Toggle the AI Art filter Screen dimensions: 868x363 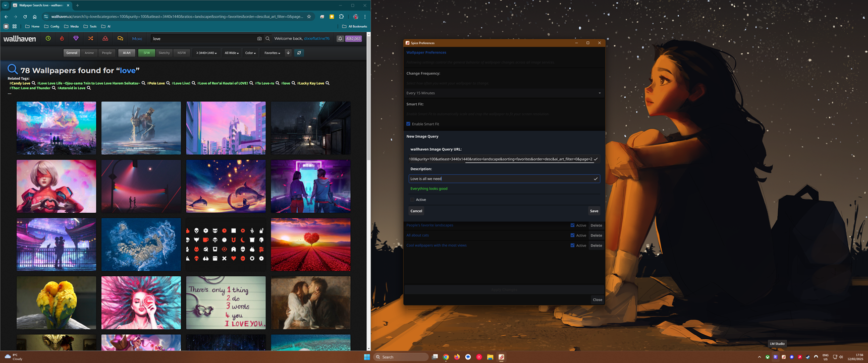[x=127, y=52]
